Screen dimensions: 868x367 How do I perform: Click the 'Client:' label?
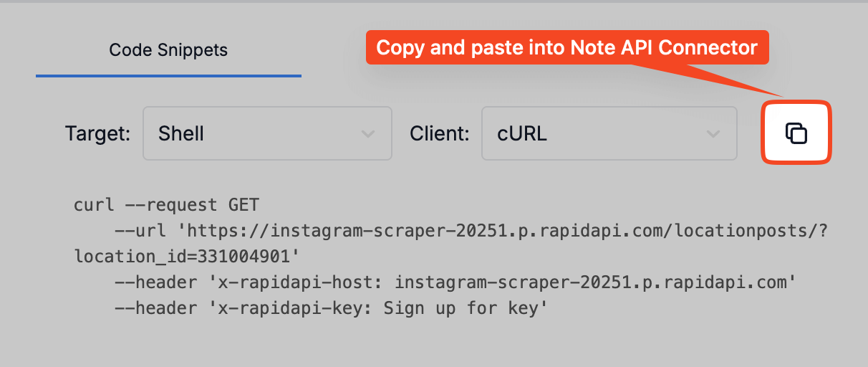point(440,133)
